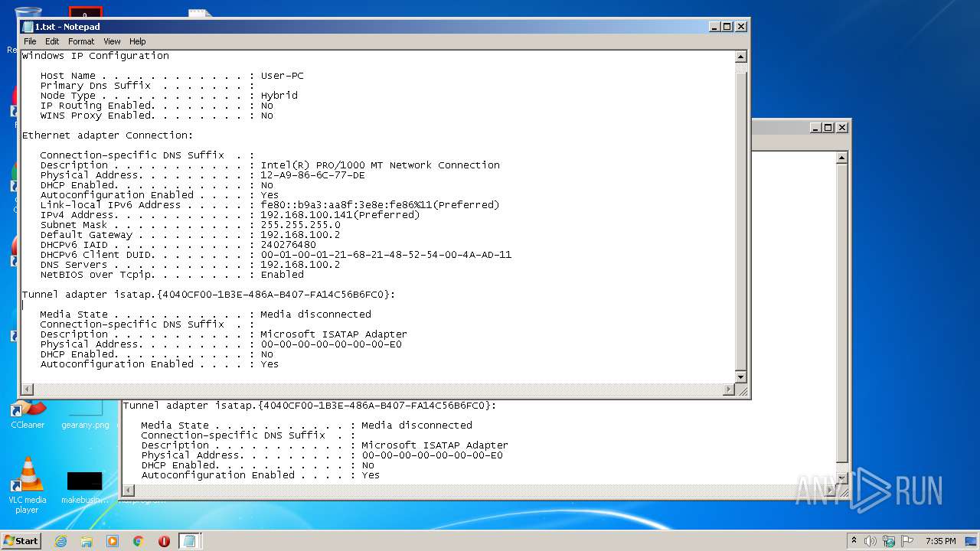Click the 1.txt window resize grip
Screen dimensions: 980x551
point(741,390)
